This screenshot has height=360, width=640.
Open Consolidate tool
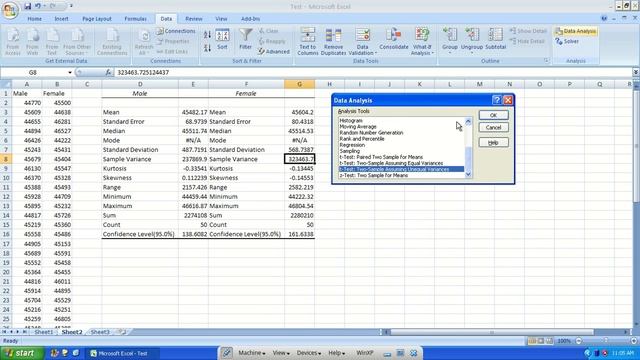393,40
